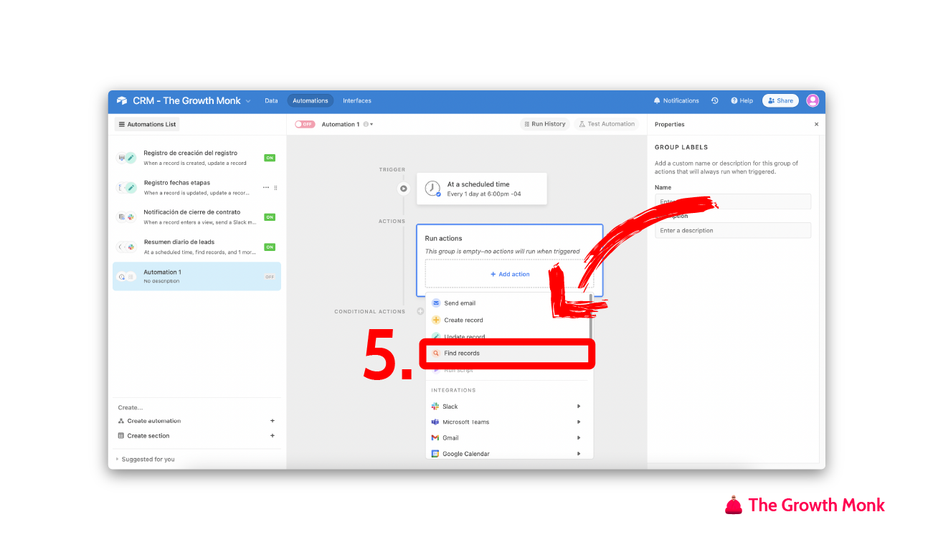Screen dimensions: 933x560
Task: Click the plus icon beside Create section
Action: [273, 435]
